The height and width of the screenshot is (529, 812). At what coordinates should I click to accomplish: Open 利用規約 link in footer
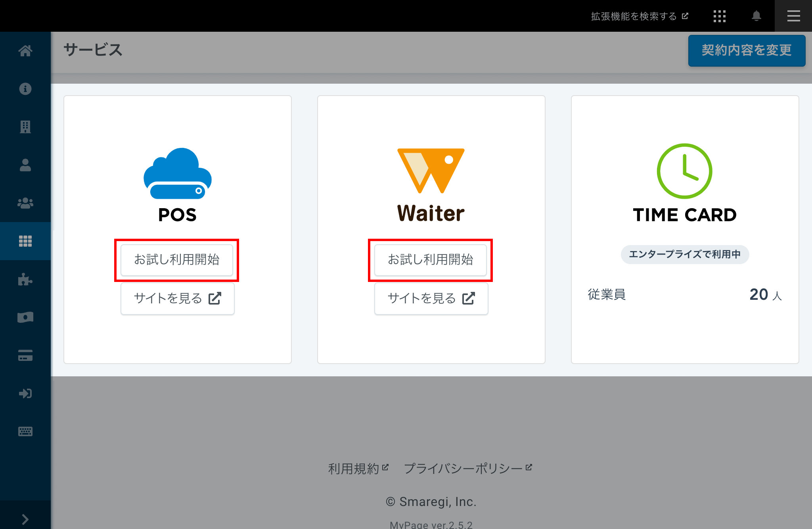click(x=358, y=469)
